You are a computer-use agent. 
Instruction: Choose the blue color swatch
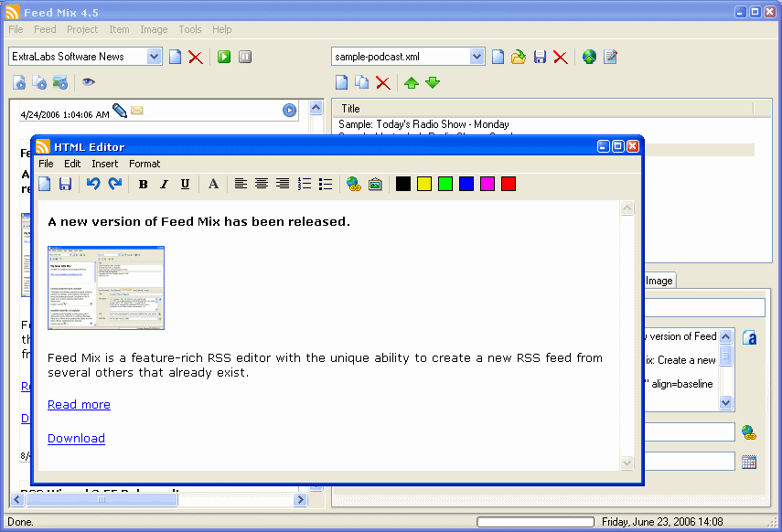pyautogui.click(x=466, y=184)
